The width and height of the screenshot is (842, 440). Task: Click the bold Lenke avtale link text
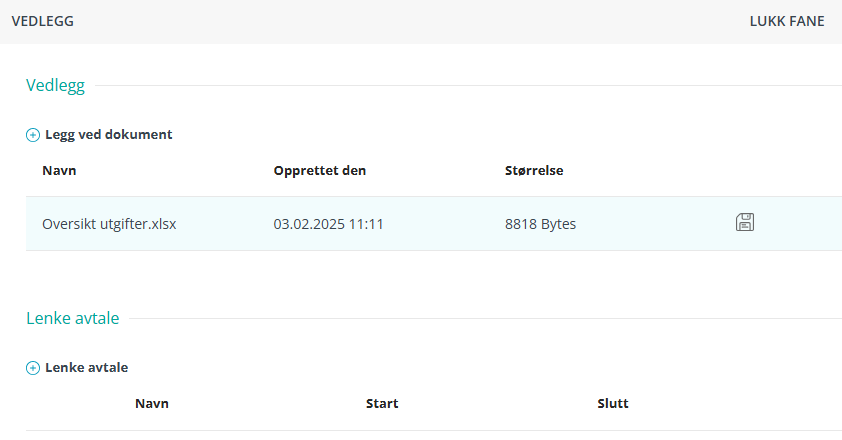coord(86,367)
